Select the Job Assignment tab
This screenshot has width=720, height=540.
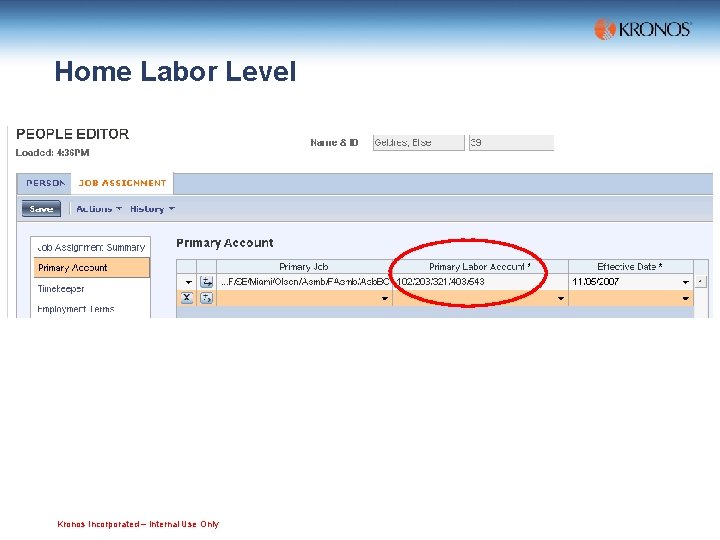coord(122,183)
